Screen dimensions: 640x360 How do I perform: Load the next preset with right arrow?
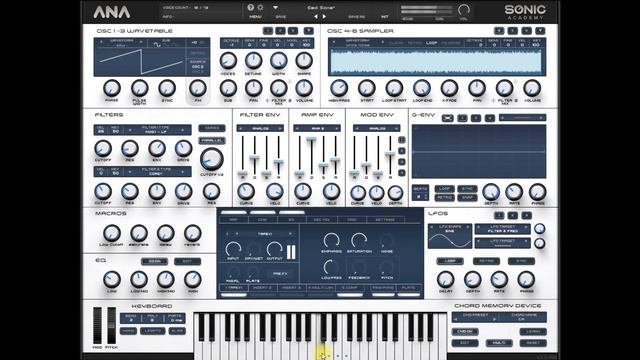click(x=324, y=17)
